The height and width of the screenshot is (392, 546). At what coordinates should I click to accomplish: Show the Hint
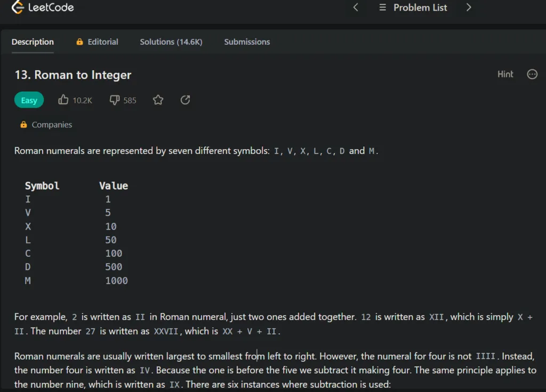point(505,74)
